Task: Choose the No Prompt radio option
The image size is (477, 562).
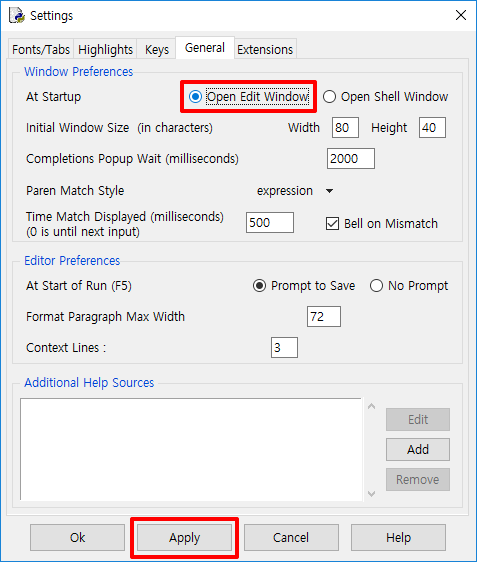Action: (x=409, y=286)
